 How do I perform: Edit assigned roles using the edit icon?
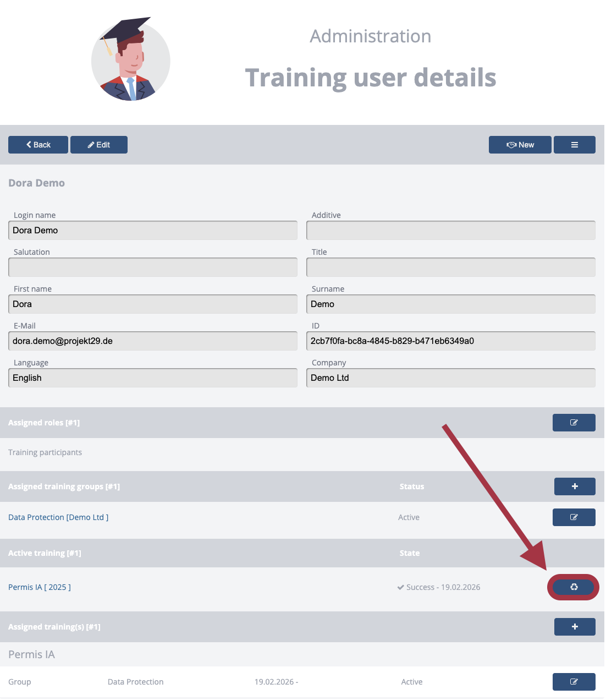(574, 423)
